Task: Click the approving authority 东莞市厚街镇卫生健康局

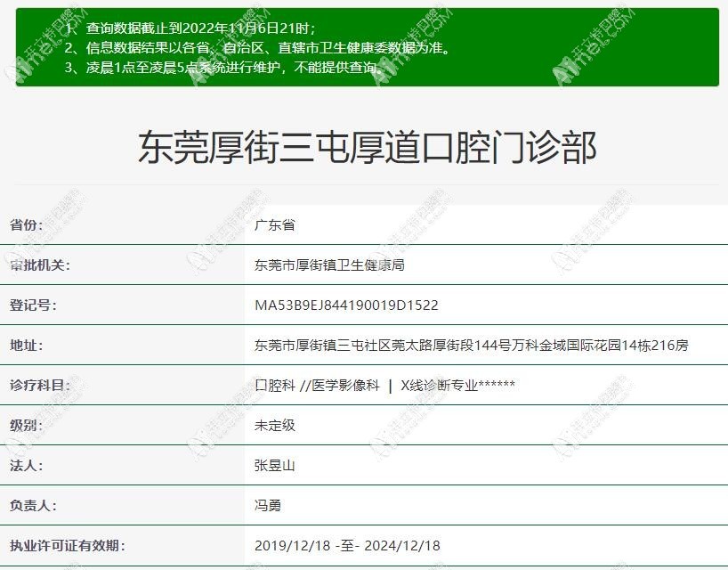Action: [329, 265]
